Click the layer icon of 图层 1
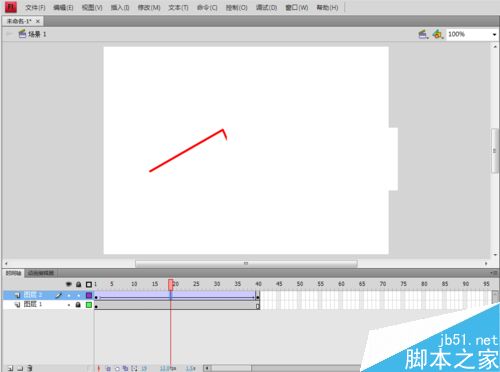Screen dimensions: 500x372 point(17,305)
